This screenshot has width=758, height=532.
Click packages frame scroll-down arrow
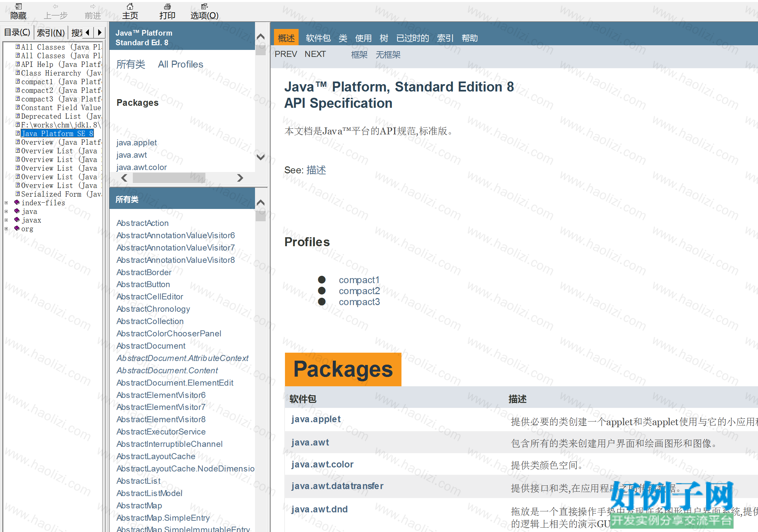pyautogui.click(x=261, y=157)
